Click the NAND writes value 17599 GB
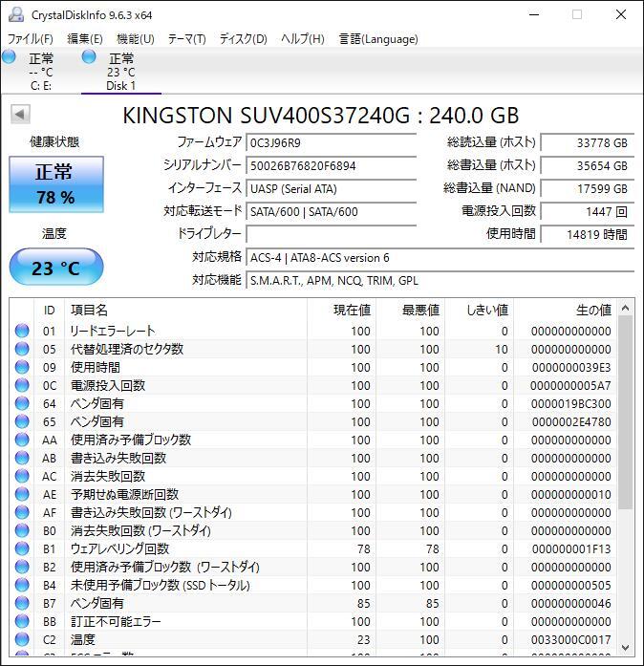Image resolution: width=644 pixels, height=666 pixels. [587, 188]
